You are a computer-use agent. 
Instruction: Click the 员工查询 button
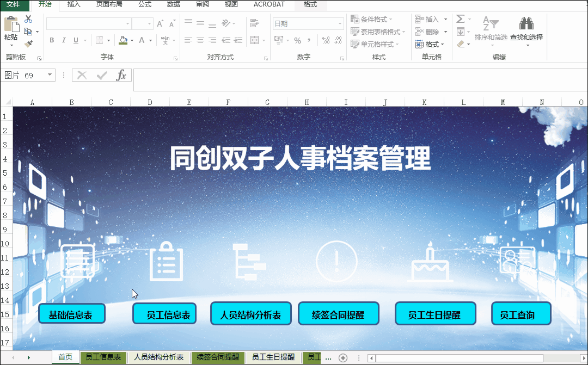(521, 314)
